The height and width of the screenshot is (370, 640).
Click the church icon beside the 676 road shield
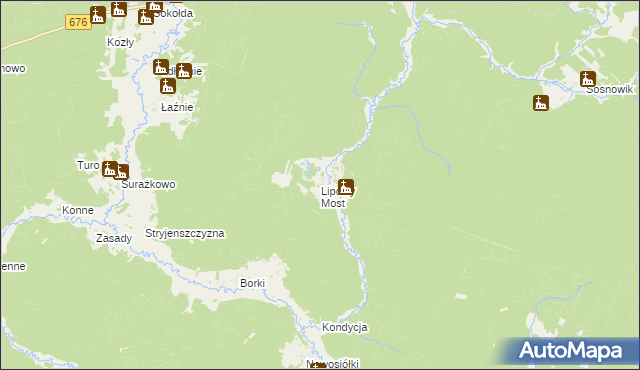pyautogui.click(x=98, y=15)
